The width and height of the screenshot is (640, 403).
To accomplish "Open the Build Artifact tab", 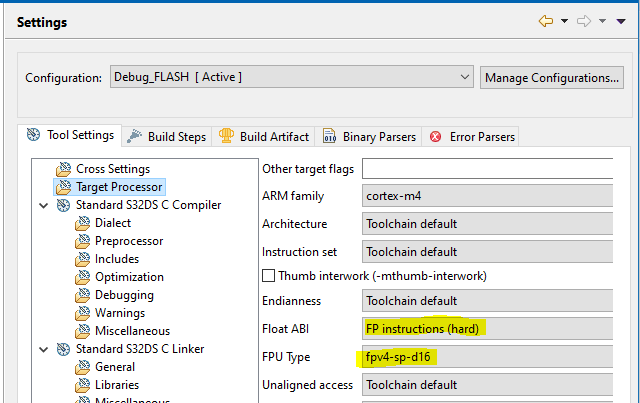I will pos(265,136).
